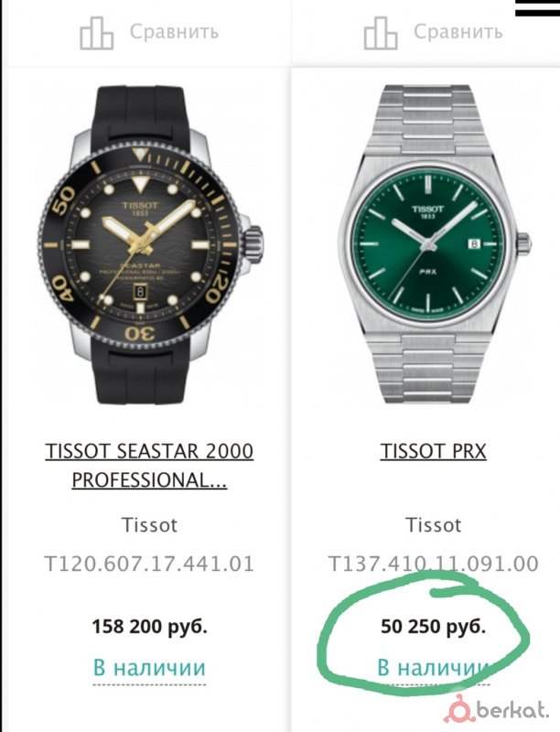This screenshot has width=560, height=732.
Task: Open the green-dial PRX watch photo
Action: coord(434,242)
